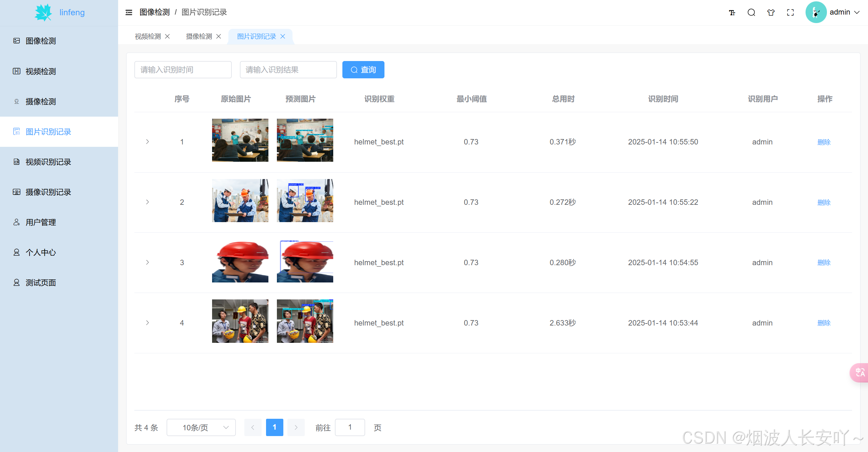Expand row 2 details

[147, 202]
